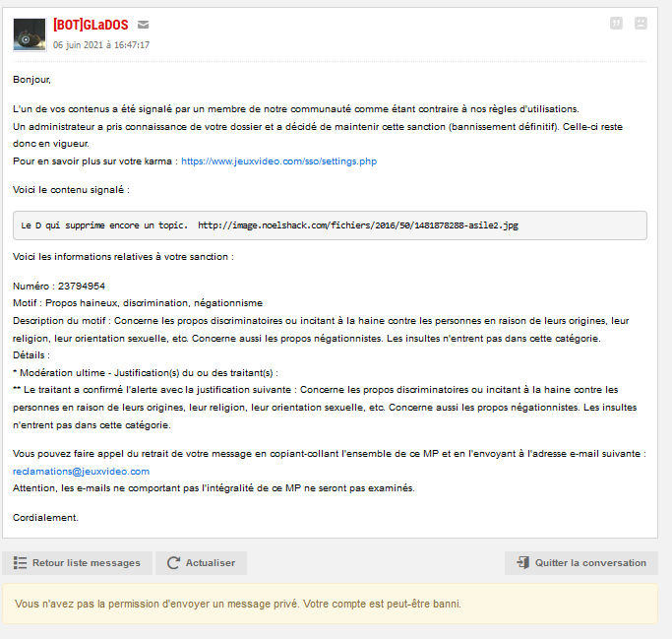Click the exit door icon for leaving conversation
This screenshot has width=672, height=639.
point(521,563)
